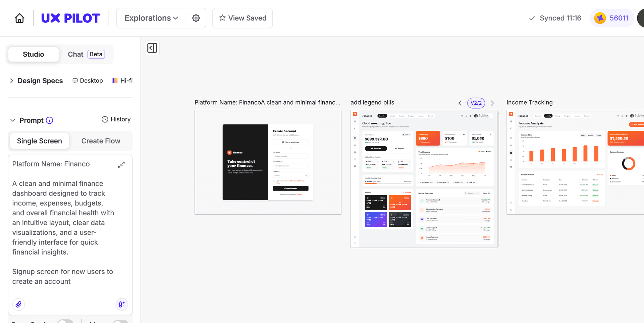Enable the Deep Design toggle
Viewport: 644px width, 323px height.
click(x=66, y=322)
